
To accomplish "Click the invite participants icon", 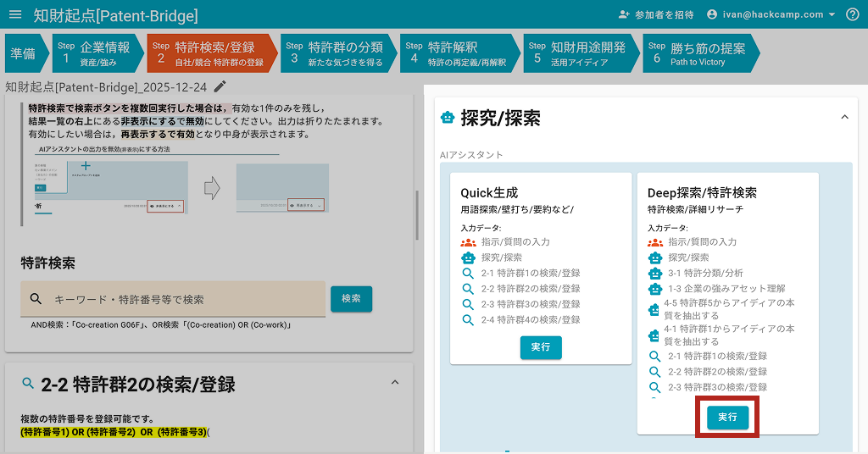I will click(x=625, y=14).
